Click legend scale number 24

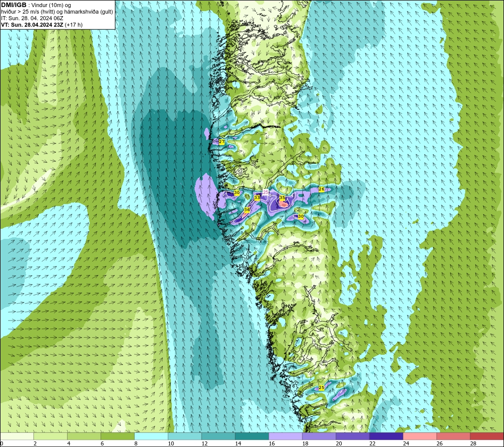(x=406, y=443)
